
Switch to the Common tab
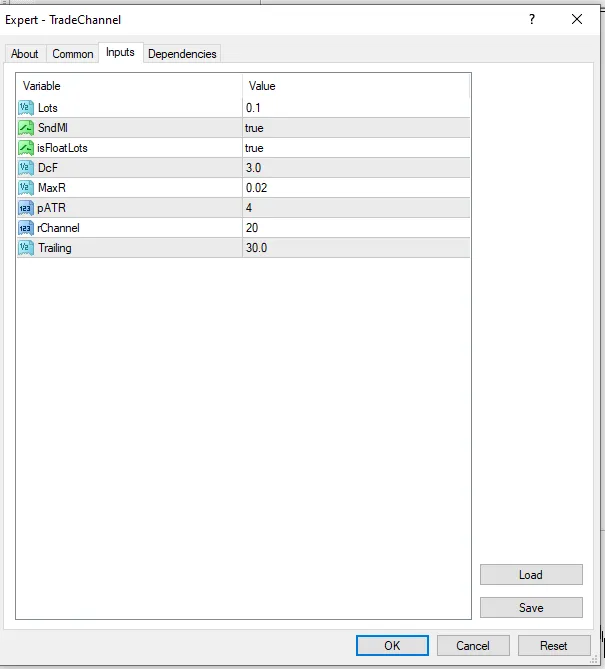[x=73, y=54]
